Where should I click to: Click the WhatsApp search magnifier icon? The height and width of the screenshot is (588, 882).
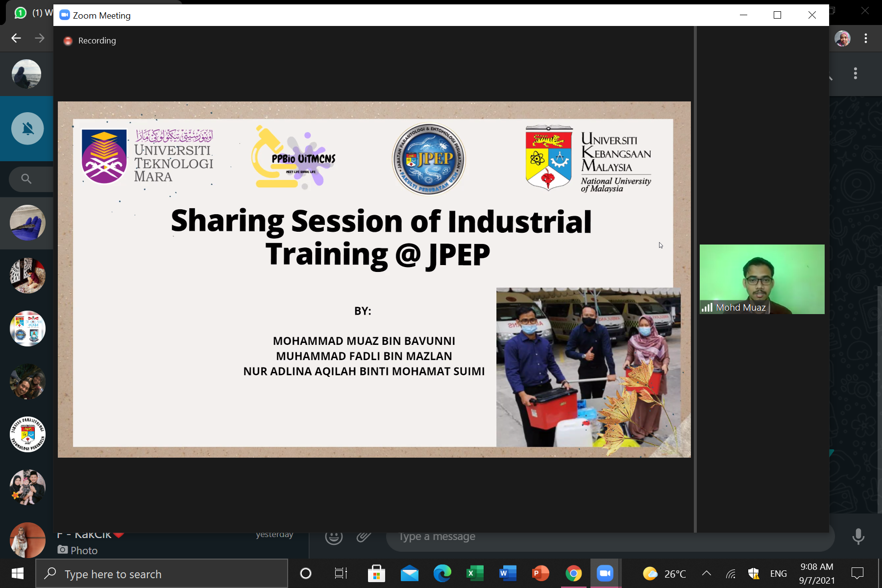(26, 179)
